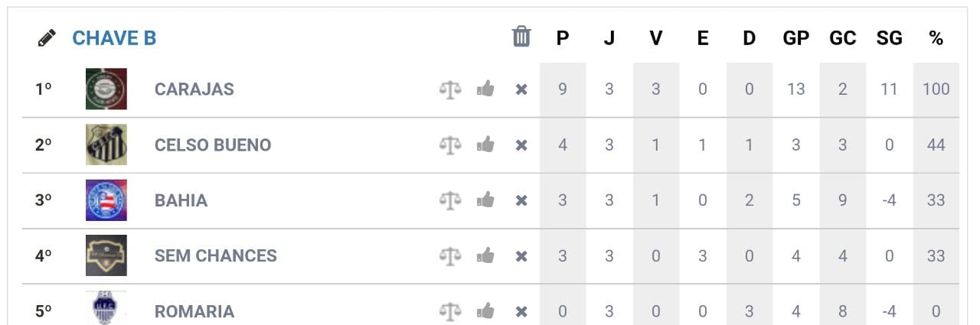This screenshot has width=980, height=325.
Task: Click the % percentage column header
Action: point(936,38)
